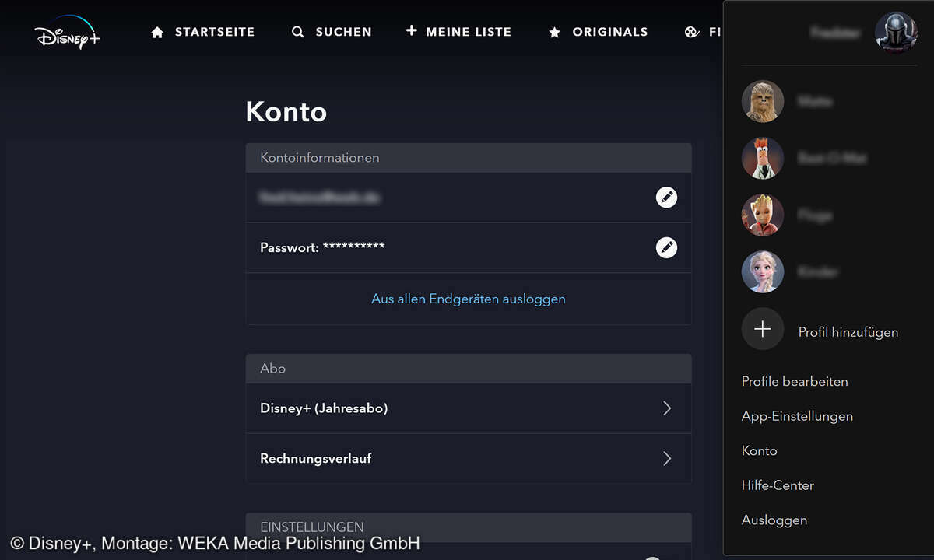Click Aus allen Endgeräten ausloggen link
This screenshot has height=560, width=934.
pos(469,299)
